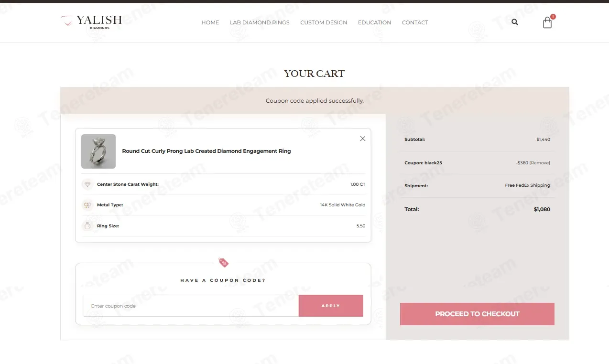Open the Education menu item
Screen dimensions: 609x364
[374, 22]
